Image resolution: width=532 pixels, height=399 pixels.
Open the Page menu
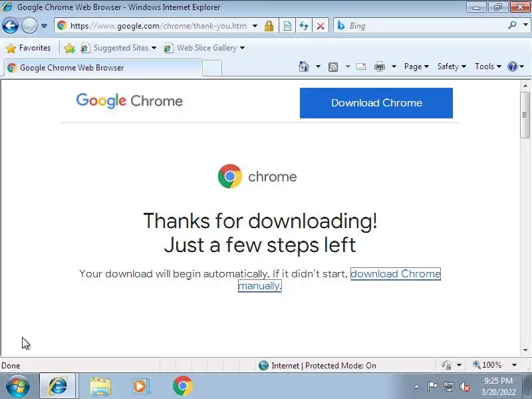(x=416, y=66)
